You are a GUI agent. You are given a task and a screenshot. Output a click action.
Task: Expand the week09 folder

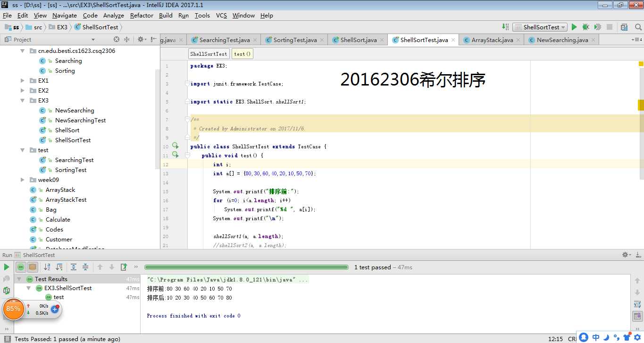22,180
